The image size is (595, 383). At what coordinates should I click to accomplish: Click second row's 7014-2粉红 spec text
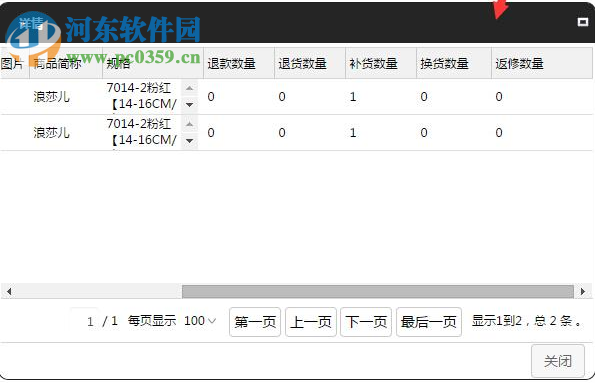tap(139, 124)
